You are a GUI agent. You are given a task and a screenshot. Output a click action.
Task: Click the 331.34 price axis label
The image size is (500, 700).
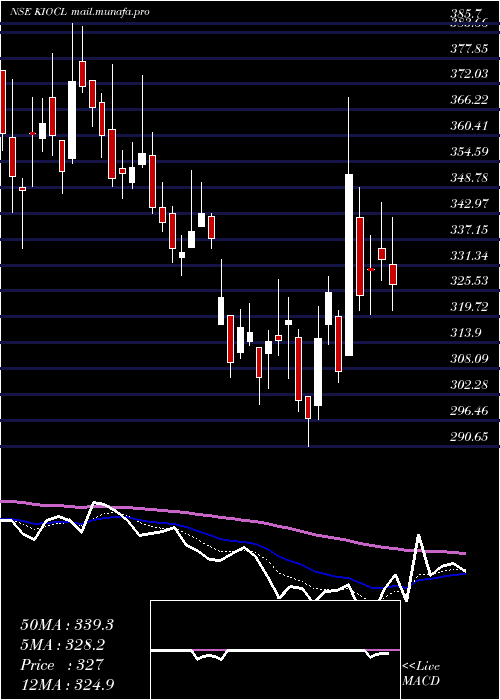469,256
